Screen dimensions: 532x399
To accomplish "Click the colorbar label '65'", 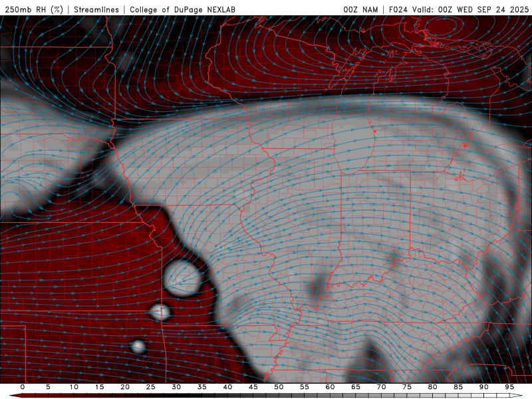I will [x=356, y=387].
